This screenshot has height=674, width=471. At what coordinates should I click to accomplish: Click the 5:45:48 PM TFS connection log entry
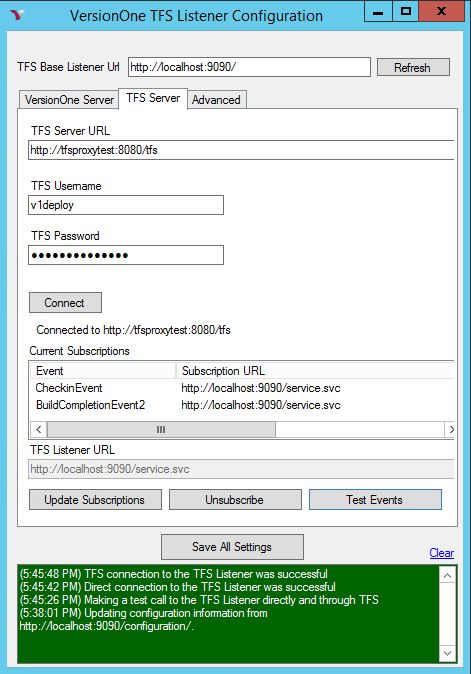(x=174, y=574)
